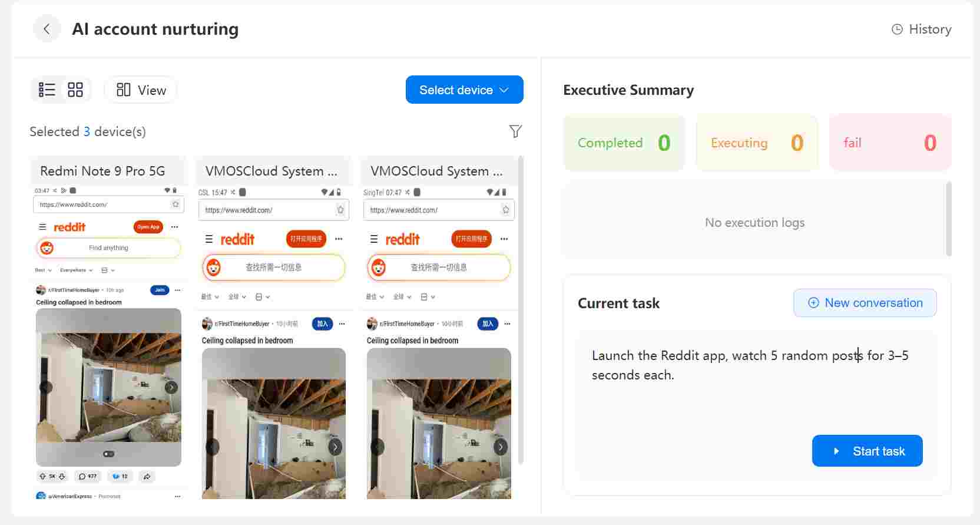Click the bookmark star in Redmi URL bar
The height and width of the screenshot is (525, 980).
click(176, 204)
